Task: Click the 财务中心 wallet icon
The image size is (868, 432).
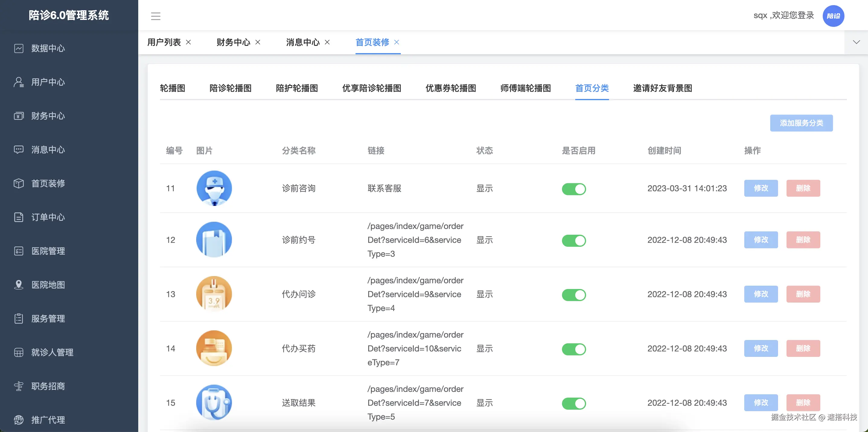Action: coord(19,116)
